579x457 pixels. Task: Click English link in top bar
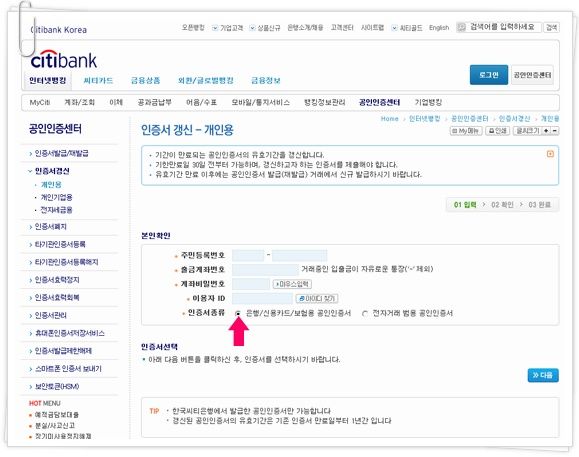(x=439, y=28)
